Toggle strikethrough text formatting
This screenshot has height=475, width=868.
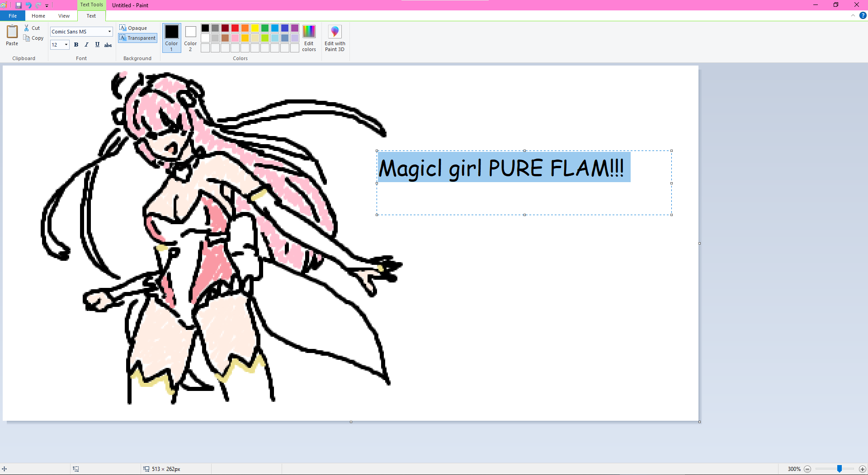pyautogui.click(x=108, y=45)
